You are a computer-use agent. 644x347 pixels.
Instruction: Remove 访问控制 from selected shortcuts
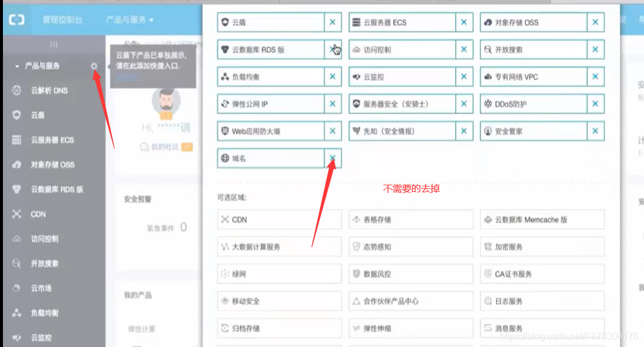(464, 49)
